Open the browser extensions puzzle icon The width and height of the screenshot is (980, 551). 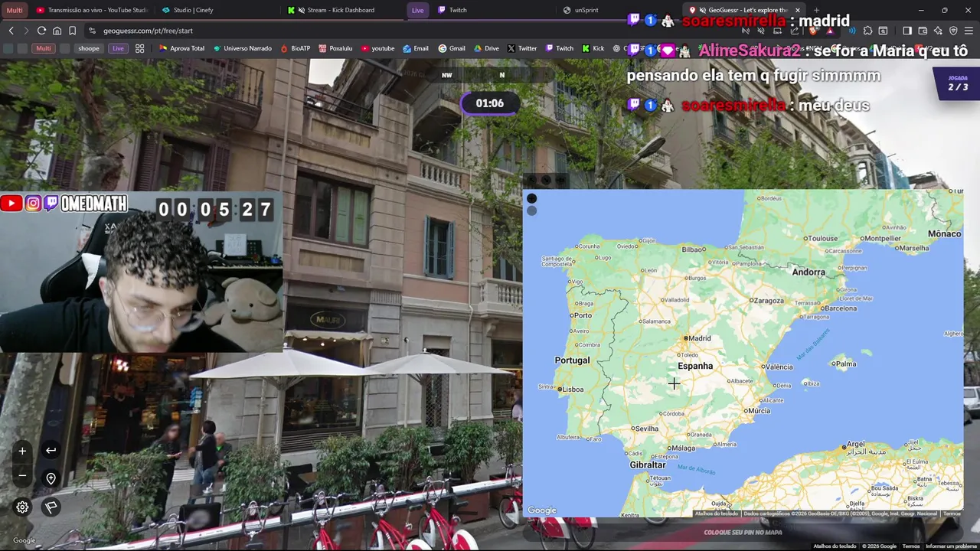tap(867, 31)
